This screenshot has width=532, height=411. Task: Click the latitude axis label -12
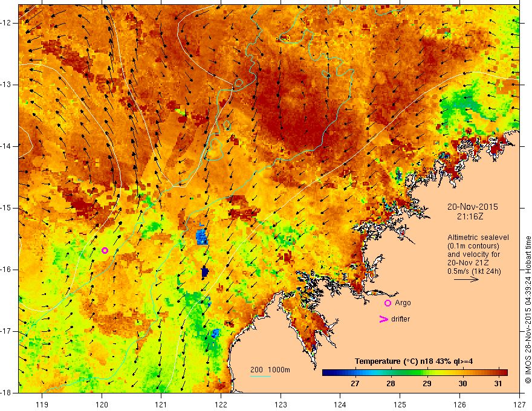tap(6, 23)
